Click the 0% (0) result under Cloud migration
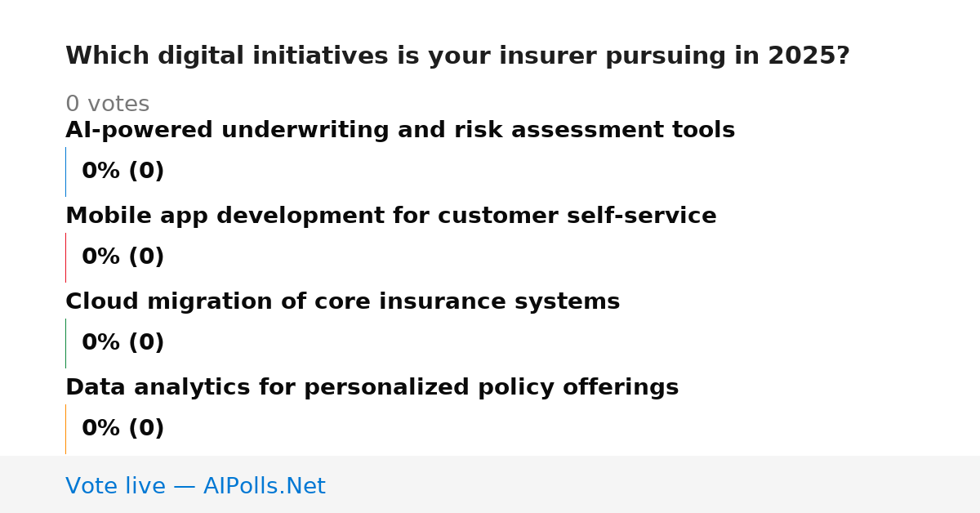The image size is (980, 513). (x=123, y=343)
